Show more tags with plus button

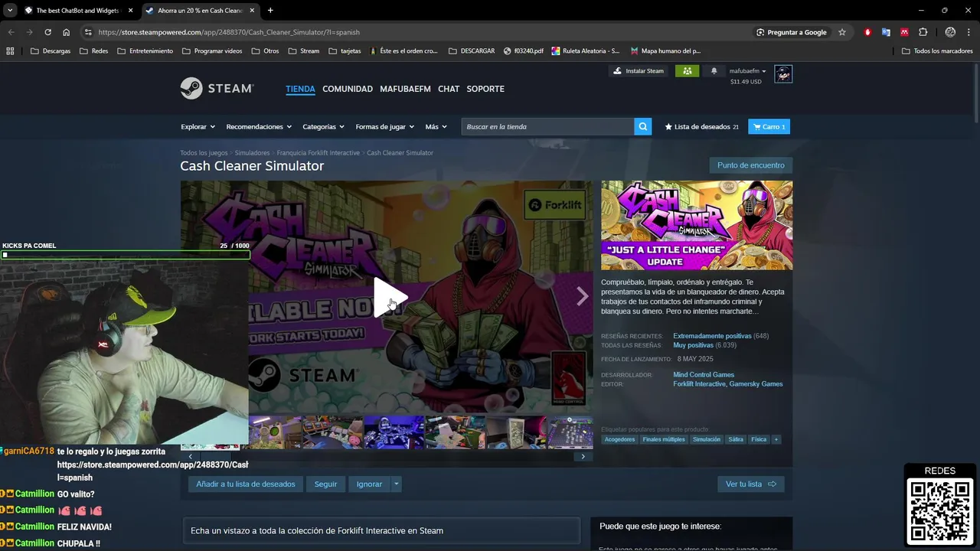pos(776,439)
